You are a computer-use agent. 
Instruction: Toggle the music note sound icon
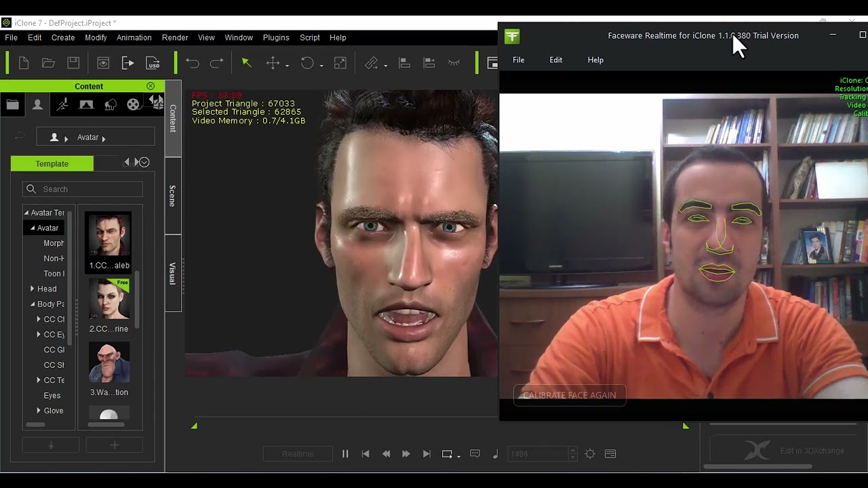coord(496,454)
